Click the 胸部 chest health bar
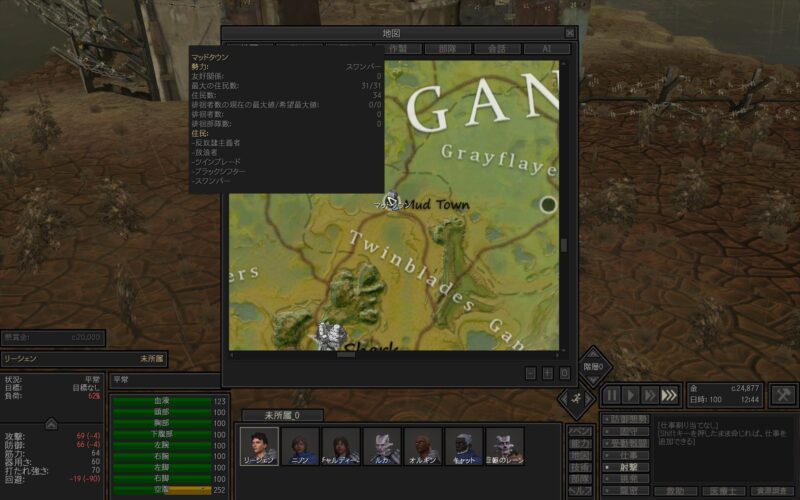800x500 pixels. coord(162,423)
